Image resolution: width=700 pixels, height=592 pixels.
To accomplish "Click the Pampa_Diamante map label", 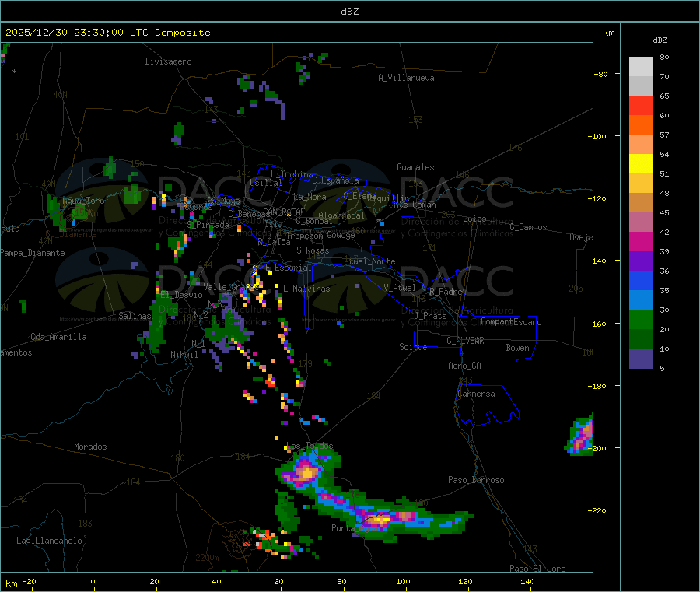I will click(x=33, y=253).
